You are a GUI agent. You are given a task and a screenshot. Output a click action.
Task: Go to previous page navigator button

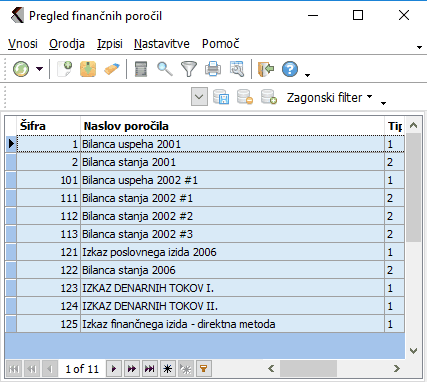click(x=32, y=369)
